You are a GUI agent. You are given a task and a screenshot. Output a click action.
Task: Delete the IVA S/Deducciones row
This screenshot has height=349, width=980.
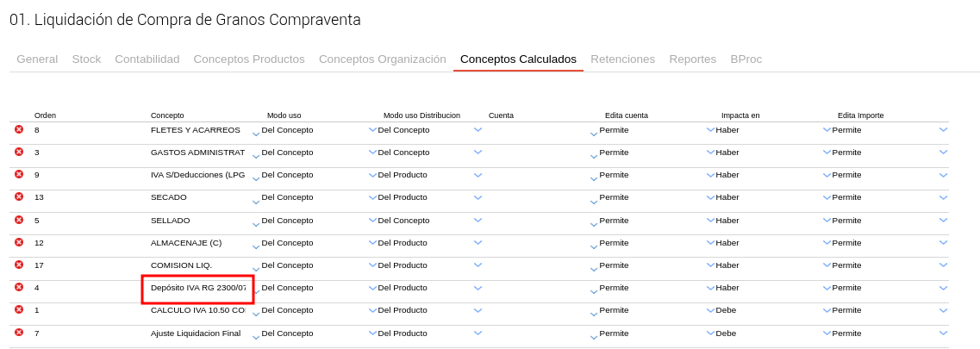[x=19, y=174]
